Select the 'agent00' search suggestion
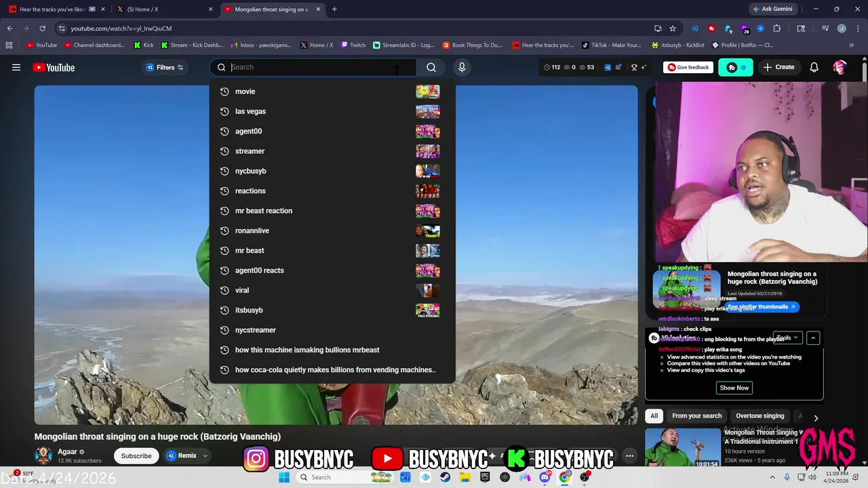 [x=332, y=131]
